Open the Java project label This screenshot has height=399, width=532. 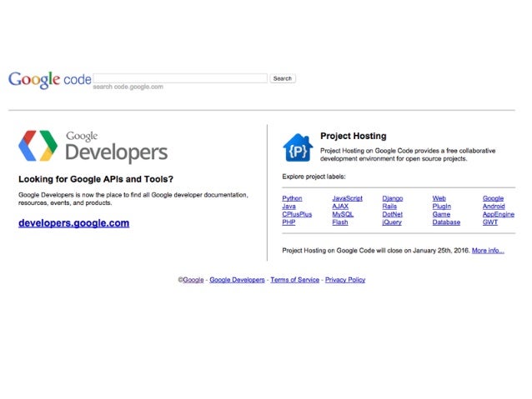click(x=289, y=206)
